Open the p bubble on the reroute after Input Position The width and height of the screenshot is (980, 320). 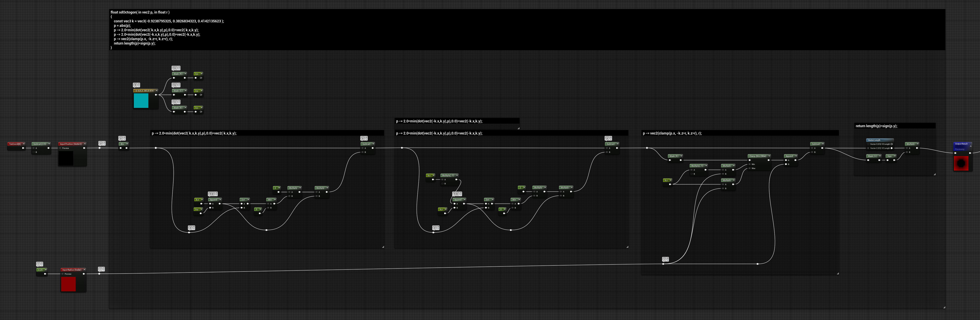tap(102, 143)
